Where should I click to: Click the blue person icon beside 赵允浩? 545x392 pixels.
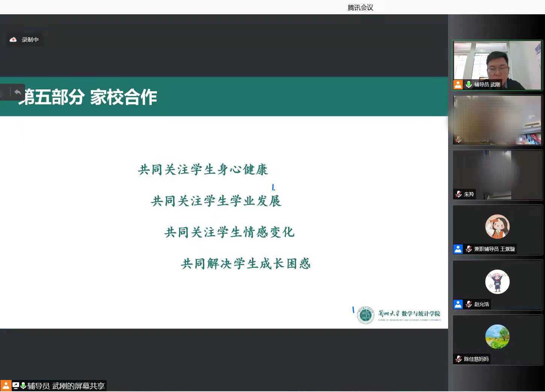458,304
